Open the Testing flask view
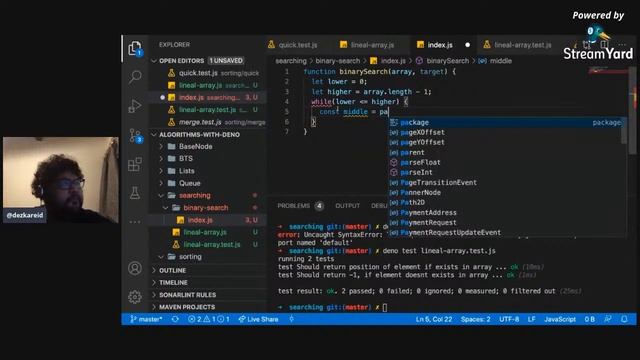This screenshot has height=360, width=640. 135,193
